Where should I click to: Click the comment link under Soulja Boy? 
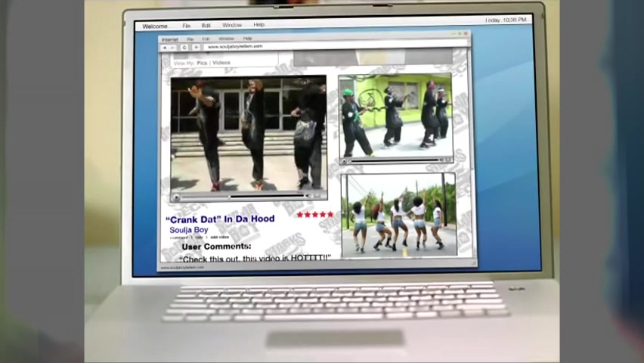(x=178, y=237)
